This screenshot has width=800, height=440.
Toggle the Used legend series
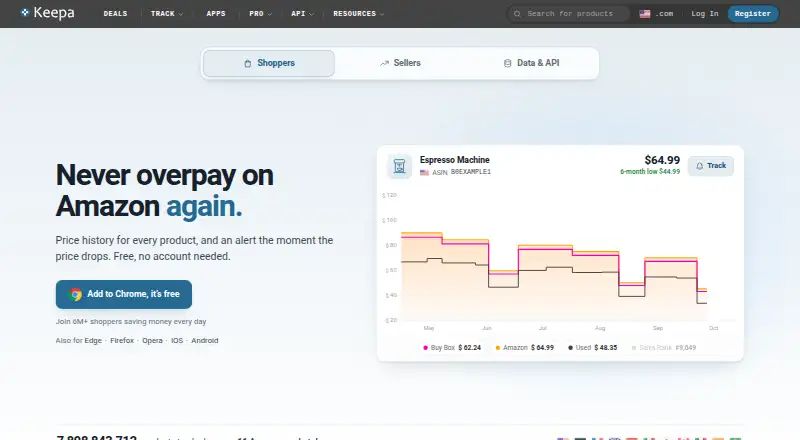pyautogui.click(x=593, y=348)
